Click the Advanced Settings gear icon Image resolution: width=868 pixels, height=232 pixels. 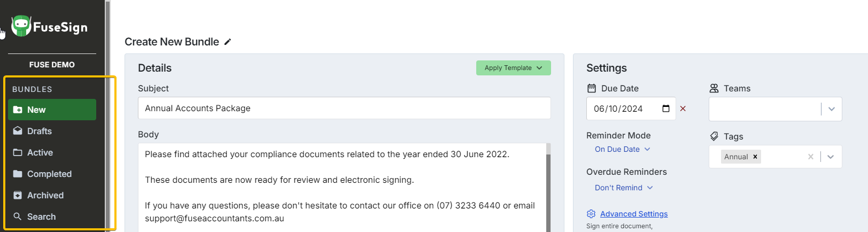(591, 214)
